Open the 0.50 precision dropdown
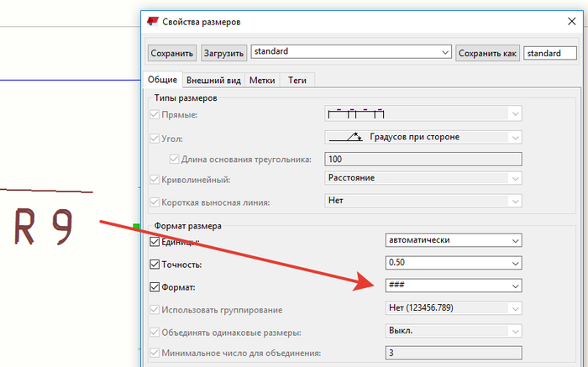Screen dimensions: 588x367 [454, 263]
